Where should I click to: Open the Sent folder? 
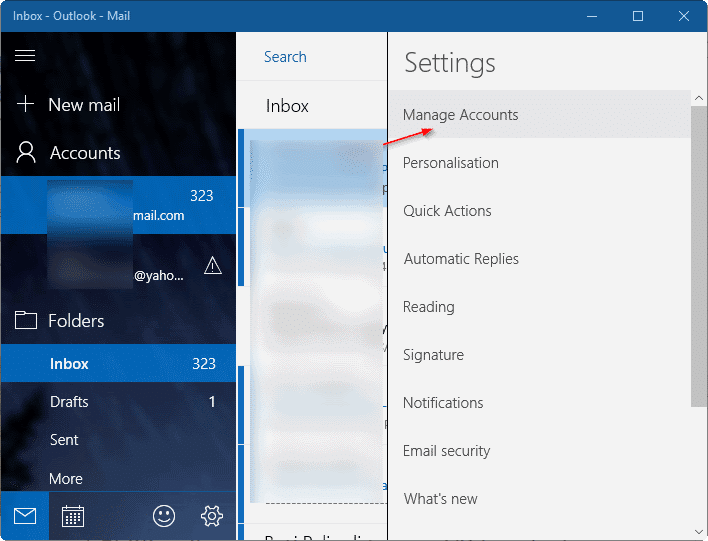tap(118, 439)
